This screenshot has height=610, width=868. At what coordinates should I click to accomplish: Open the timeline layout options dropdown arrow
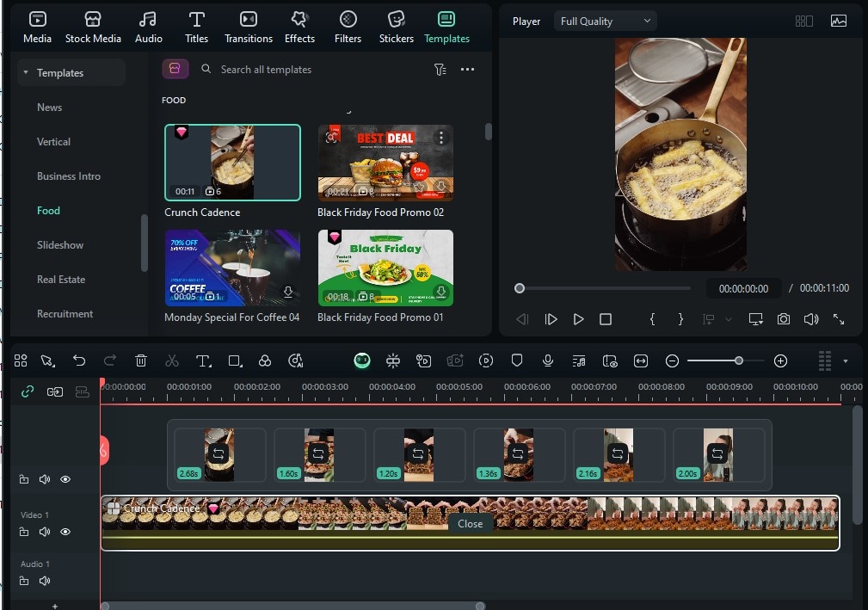[x=846, y=360]
